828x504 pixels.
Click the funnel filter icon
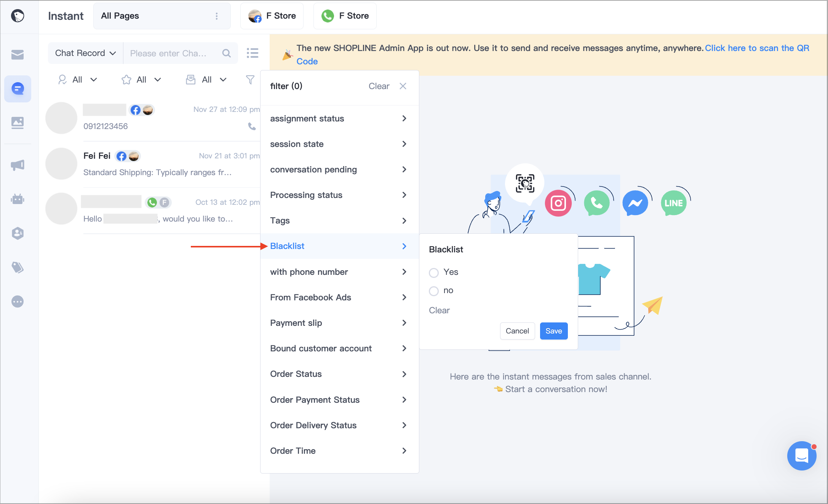click(x=250, y=80)
